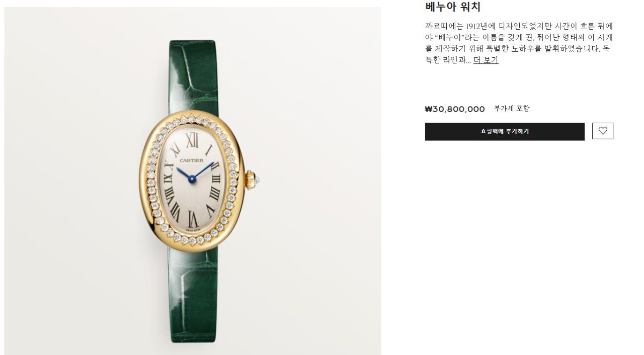Click the Swiss Made text on dial

[193, 229]
